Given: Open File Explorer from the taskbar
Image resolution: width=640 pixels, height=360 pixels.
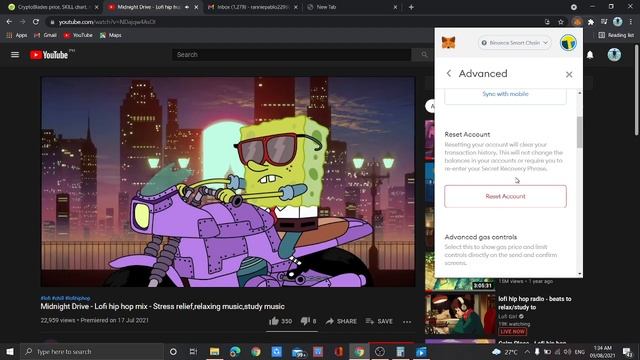Looking at the screenshot, I should tap(214, 351).
